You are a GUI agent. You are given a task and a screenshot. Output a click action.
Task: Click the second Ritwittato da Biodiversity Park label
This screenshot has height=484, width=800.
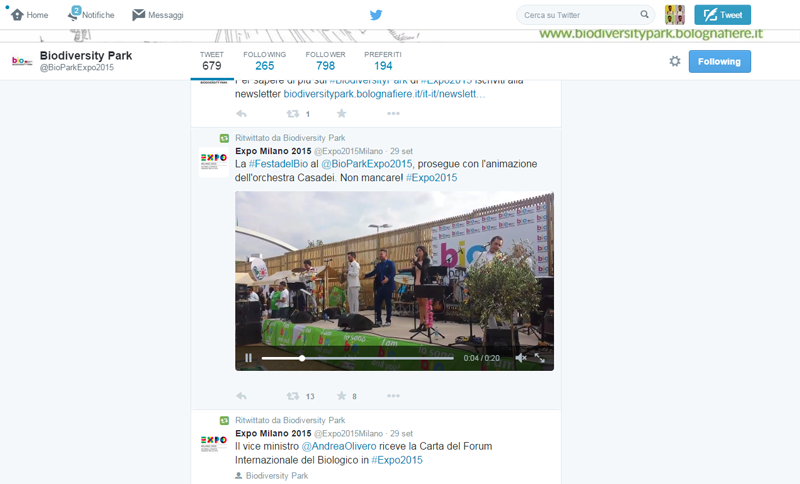click(x=290, y=420)
